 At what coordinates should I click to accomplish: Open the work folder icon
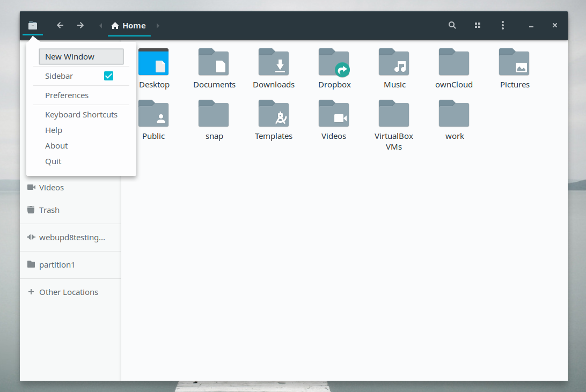453,114
